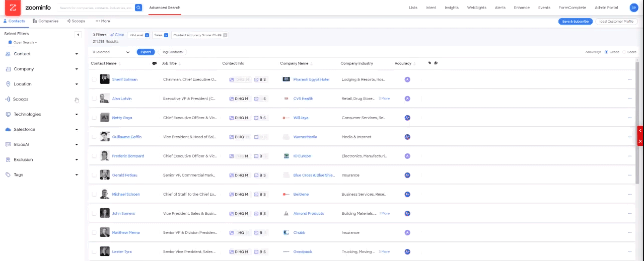Select the checkbox for Guillaume Coffin

[x=94, y=137]
